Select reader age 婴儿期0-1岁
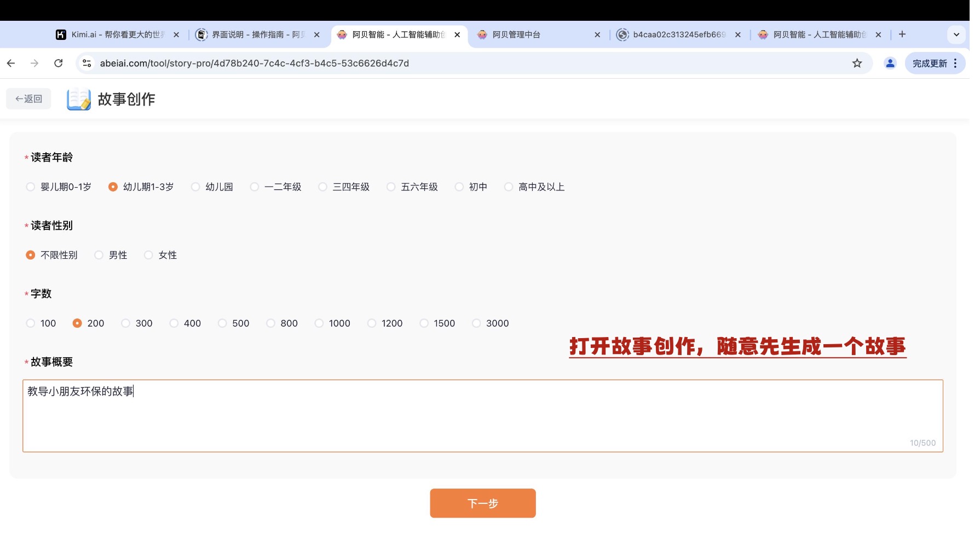980x534 pixels. click(59, 187)
